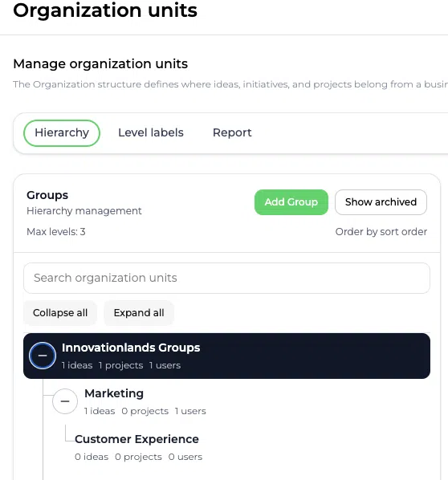Click the Max levels: 3 text

coord(56,232)
